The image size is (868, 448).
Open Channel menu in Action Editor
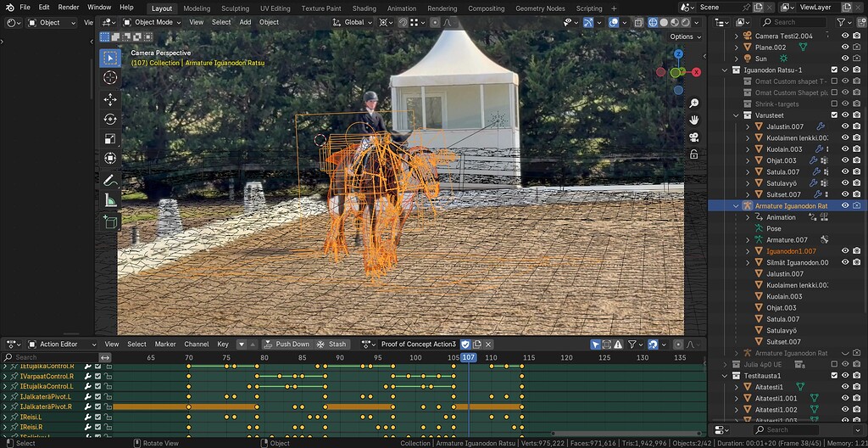pos(197,344)
